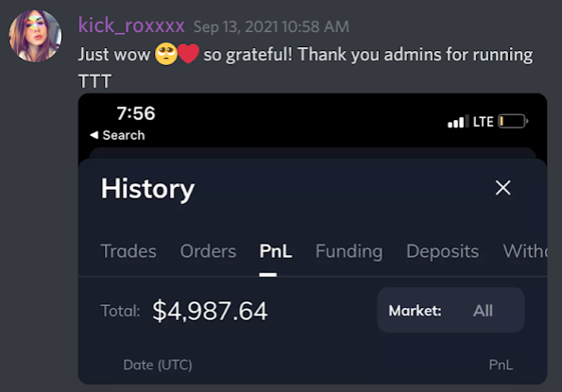Open the kick_roxxxx username profile
The height and width of the screenshot is (392, 562).
click(131, 26)
